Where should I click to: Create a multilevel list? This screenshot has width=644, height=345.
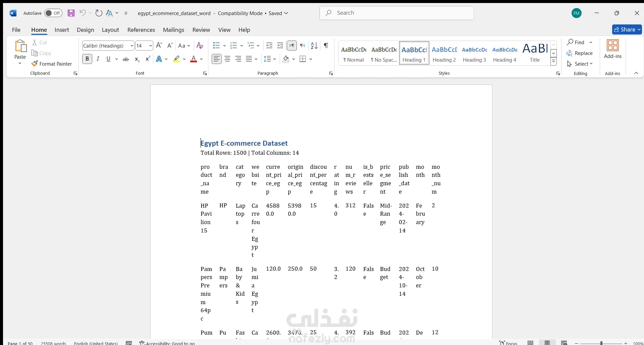pyautogui.click(x=251, y=46)
